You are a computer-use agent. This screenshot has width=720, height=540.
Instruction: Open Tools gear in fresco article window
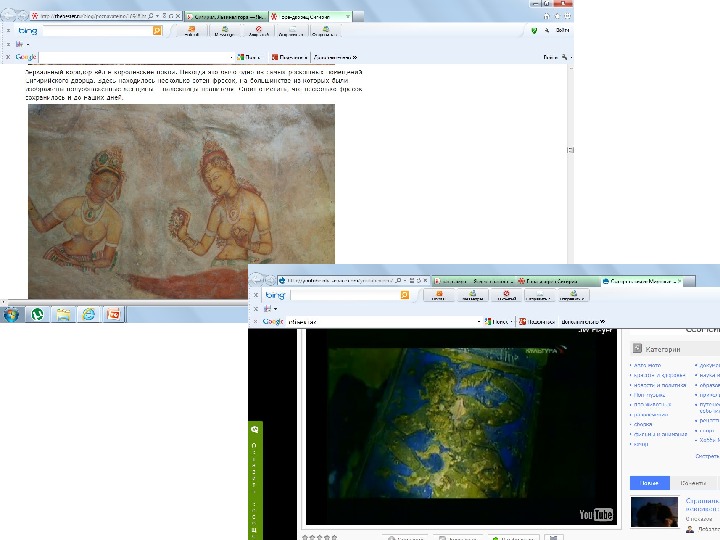(x=568, y=16)
